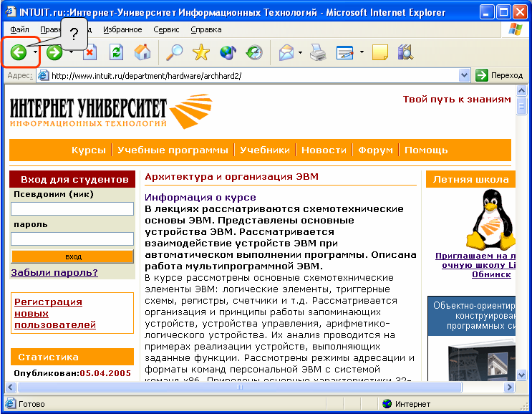
Task: Open the Media globe icon
Action: click(x=228, y=52)
